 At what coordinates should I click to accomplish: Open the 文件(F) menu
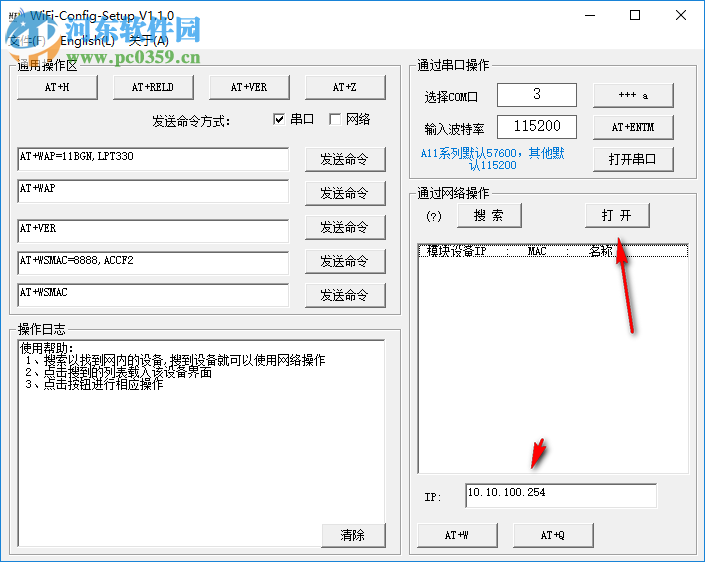click(x=27, y=41)
